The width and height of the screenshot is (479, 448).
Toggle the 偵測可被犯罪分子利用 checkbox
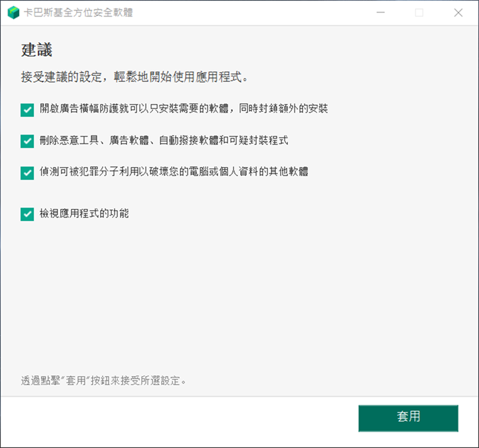(x=27, y=173)
